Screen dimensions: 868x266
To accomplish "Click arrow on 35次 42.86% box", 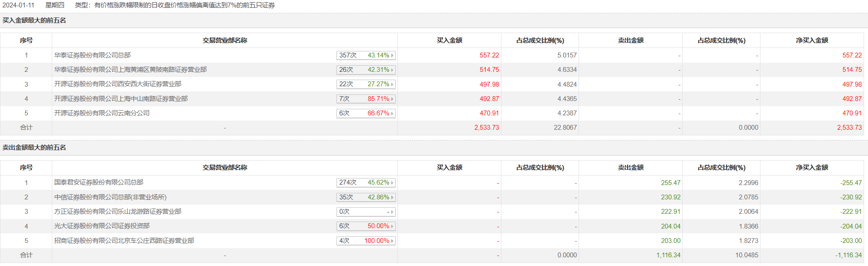I will 392,197.
